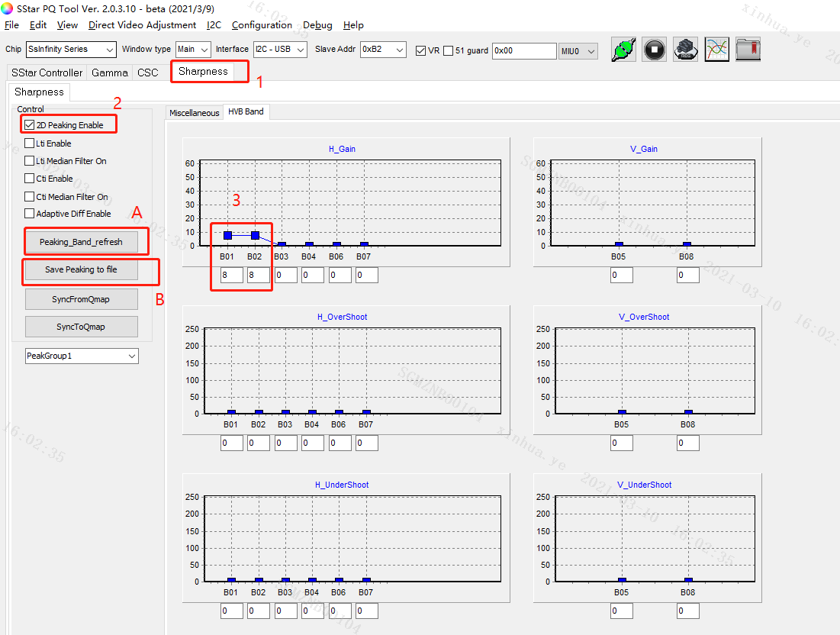
Task: Click the green connect plug icon
Action: (x=624, y=50)
